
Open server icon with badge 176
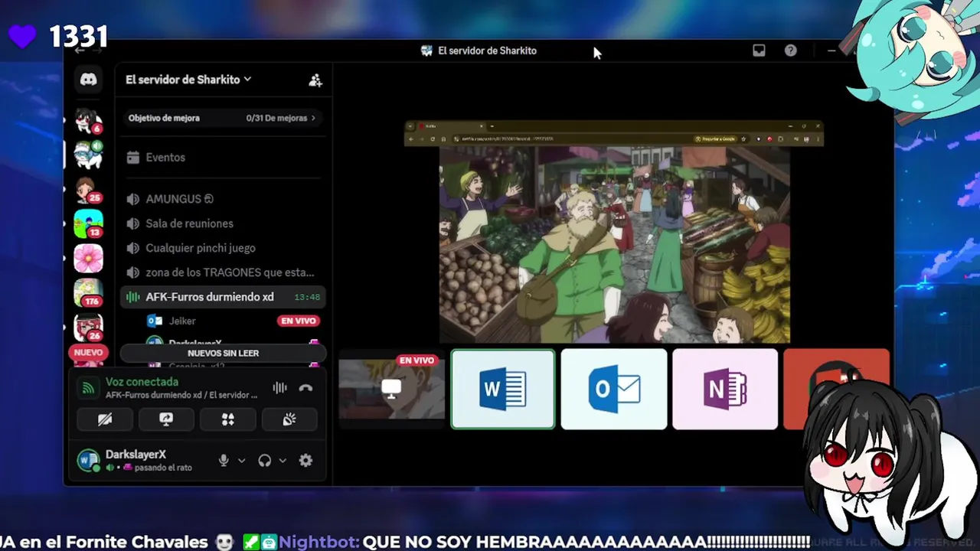pyautogui.click(x=88, y=293)
